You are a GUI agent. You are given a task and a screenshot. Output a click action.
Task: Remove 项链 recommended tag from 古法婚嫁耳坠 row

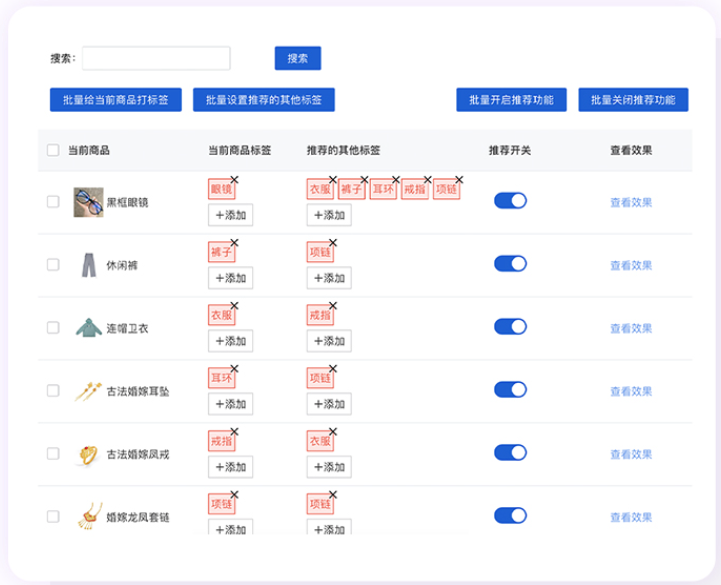[x=333, y=369]
